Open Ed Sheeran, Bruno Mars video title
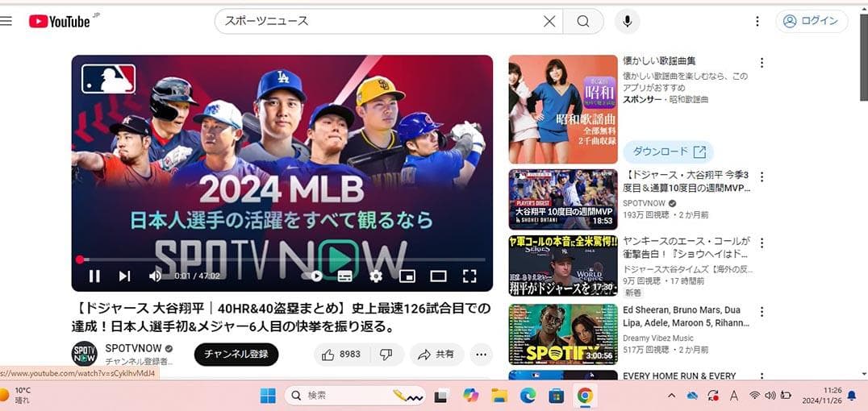This screenshot has height=411, width=868. pos(686,317)
